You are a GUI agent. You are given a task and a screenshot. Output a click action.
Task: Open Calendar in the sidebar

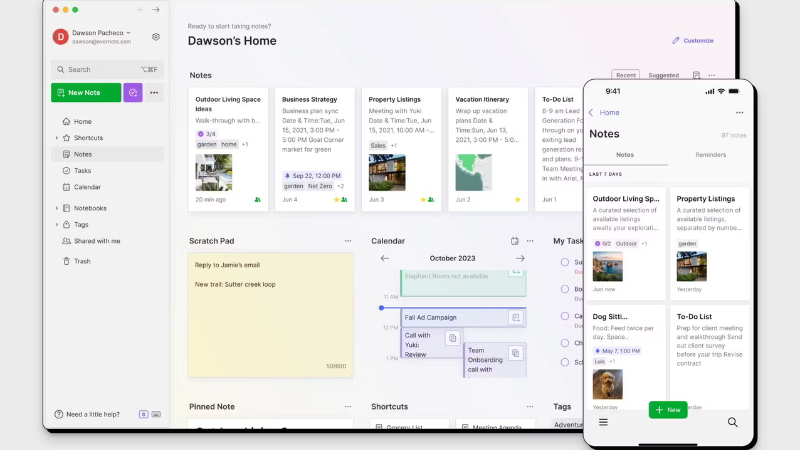pos(107,187)
